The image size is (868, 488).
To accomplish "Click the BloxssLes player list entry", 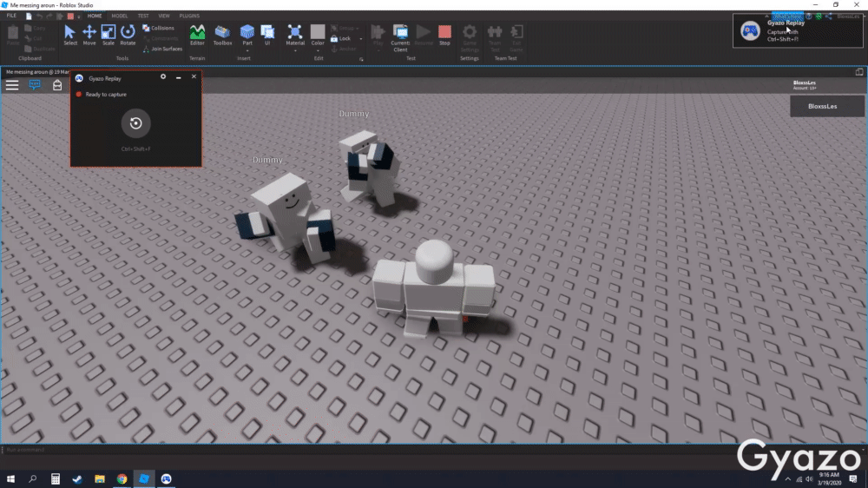I will pos(827,106).
